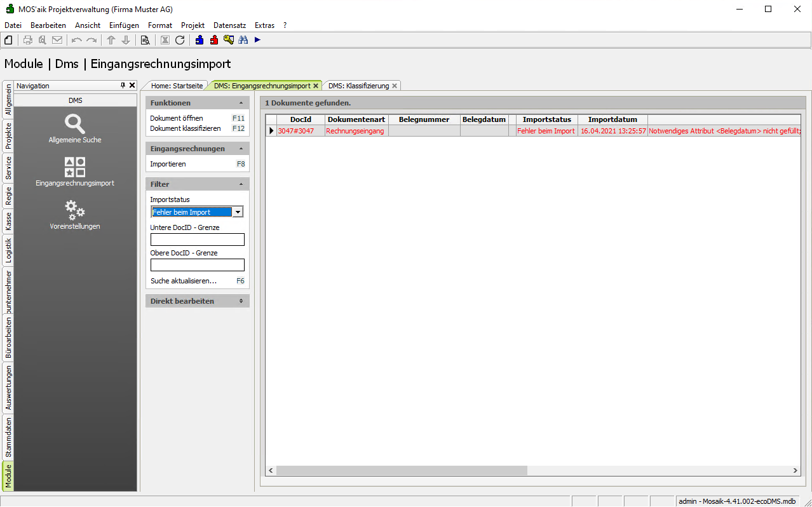Click the Untere DocID - Grenze field
812x507 pixels.
click(197, 240)
